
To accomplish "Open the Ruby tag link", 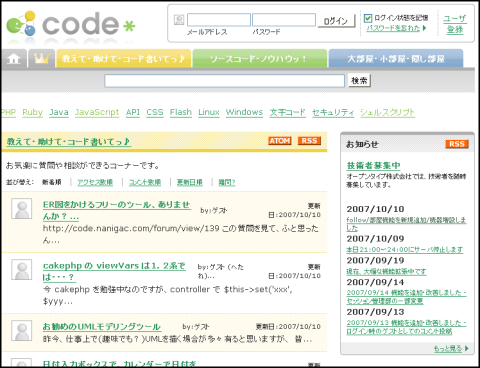I will coord(33,112).
